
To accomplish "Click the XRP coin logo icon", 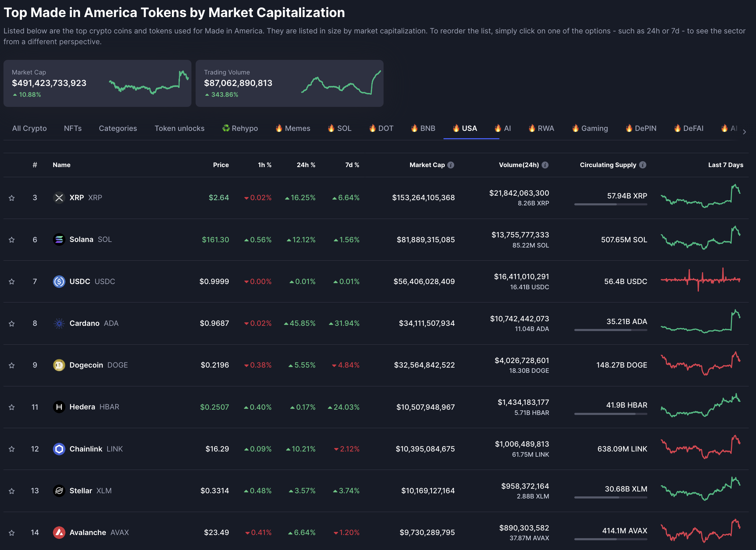I will (x=59, y=198).
